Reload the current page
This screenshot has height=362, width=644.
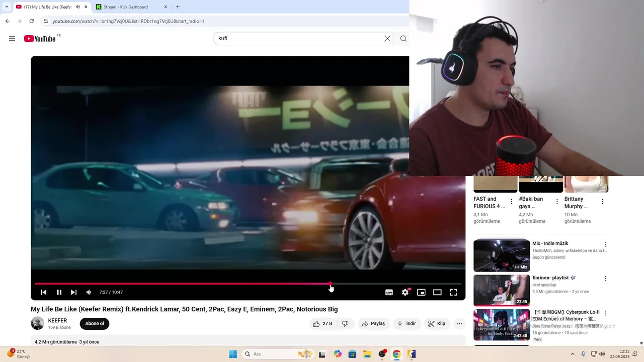pos(31,21)
